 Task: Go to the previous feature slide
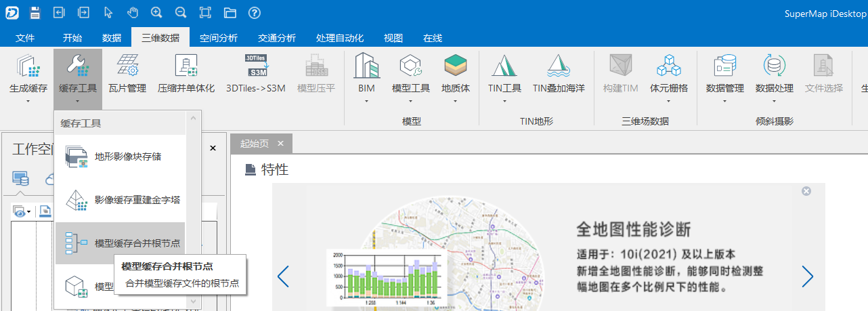(284, 276)
